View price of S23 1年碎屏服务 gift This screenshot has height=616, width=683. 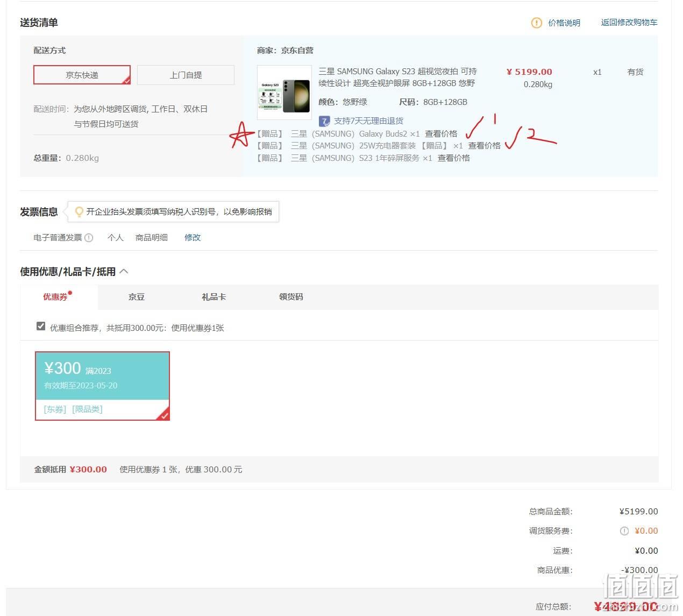pos(453,158)
